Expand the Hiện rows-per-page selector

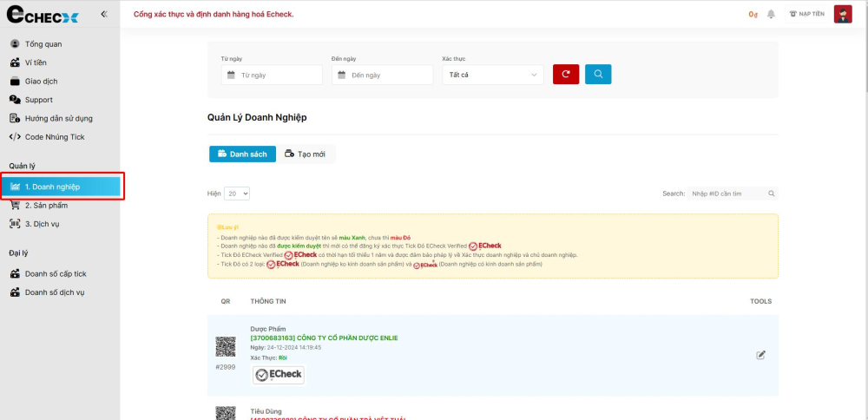[237, 194]
